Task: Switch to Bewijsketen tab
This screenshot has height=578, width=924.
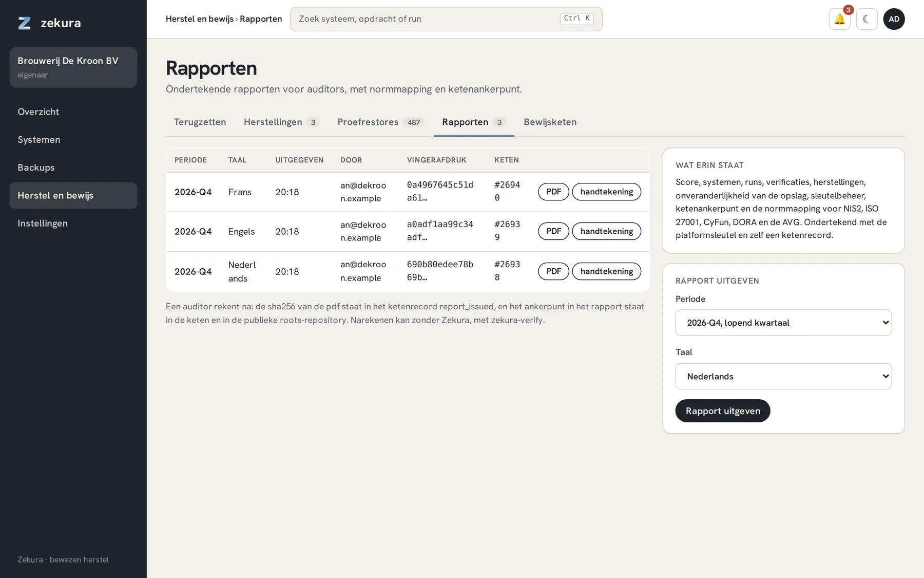Action: (550, 122)
